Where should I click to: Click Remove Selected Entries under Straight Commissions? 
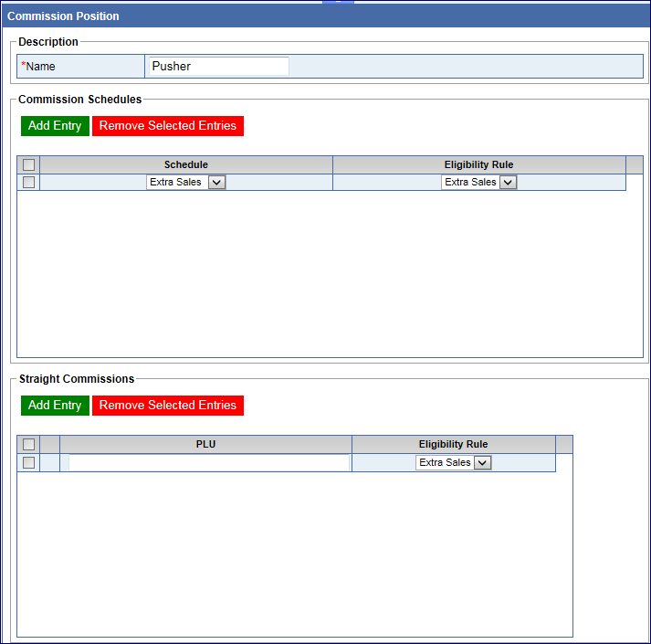[168, 406]
